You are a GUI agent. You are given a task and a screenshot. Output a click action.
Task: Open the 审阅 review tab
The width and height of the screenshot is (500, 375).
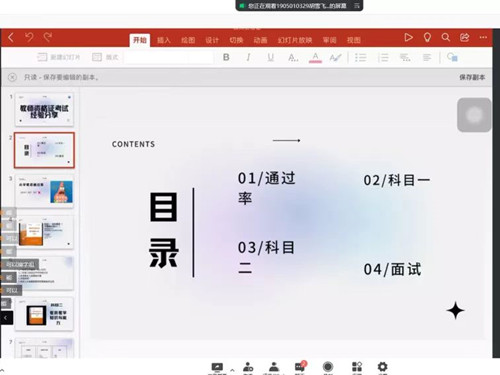[x=329, y=40]
